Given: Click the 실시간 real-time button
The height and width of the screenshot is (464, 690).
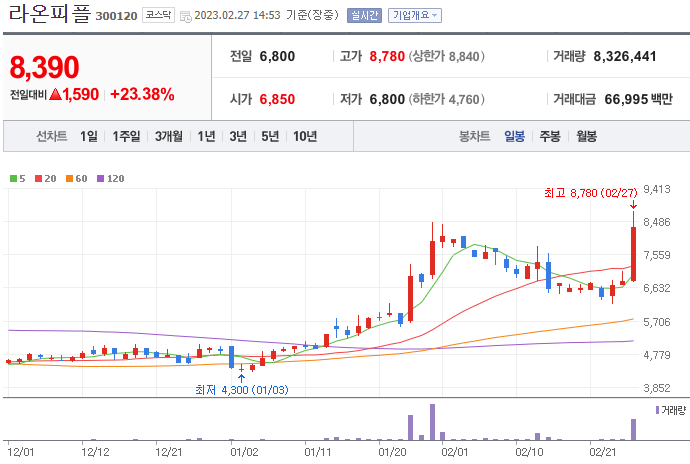Looking at the screenshot, I should pyautogui.click(x=364, y=15).
